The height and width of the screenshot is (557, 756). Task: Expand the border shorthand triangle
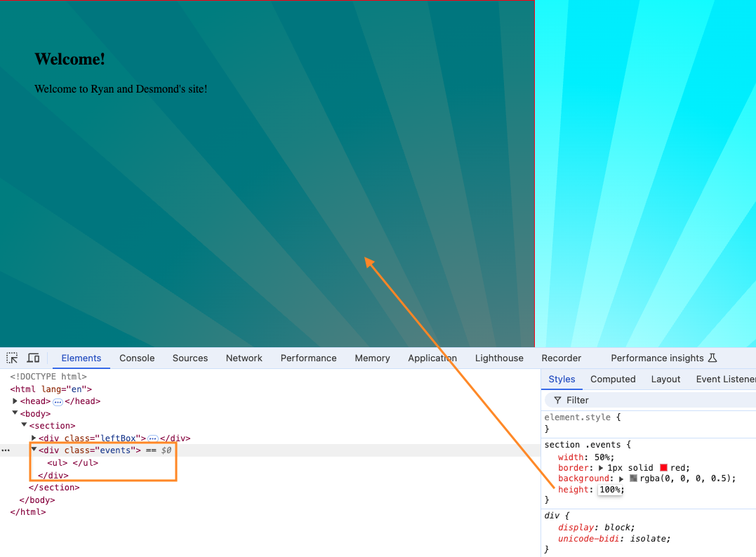pos(601,468)
